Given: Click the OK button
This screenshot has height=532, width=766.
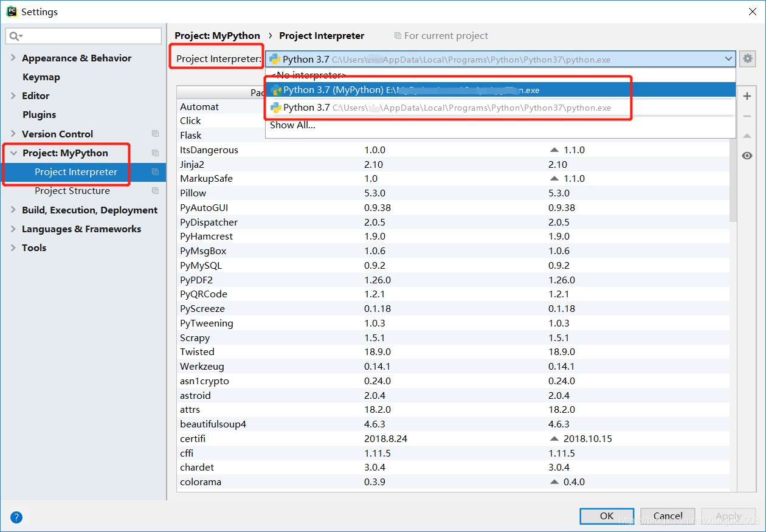Looking at the screenshot, I should [607, 516].
